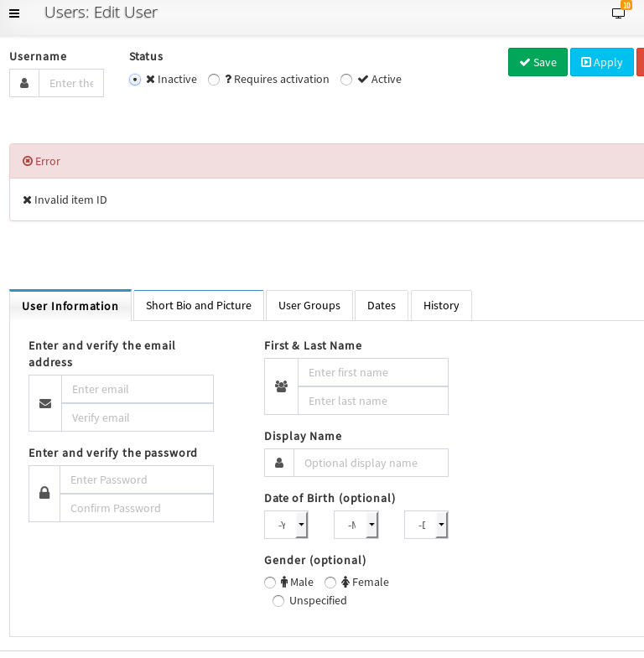This screenshot has height=658, width=644.
Task: Open the birth day dropdown
Action: coord(426,525)
